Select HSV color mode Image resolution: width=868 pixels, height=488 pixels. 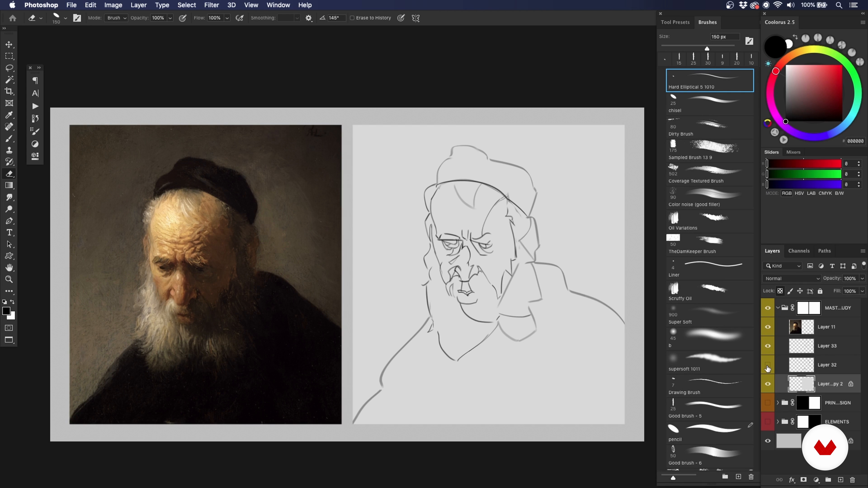[x=799, y=193]
